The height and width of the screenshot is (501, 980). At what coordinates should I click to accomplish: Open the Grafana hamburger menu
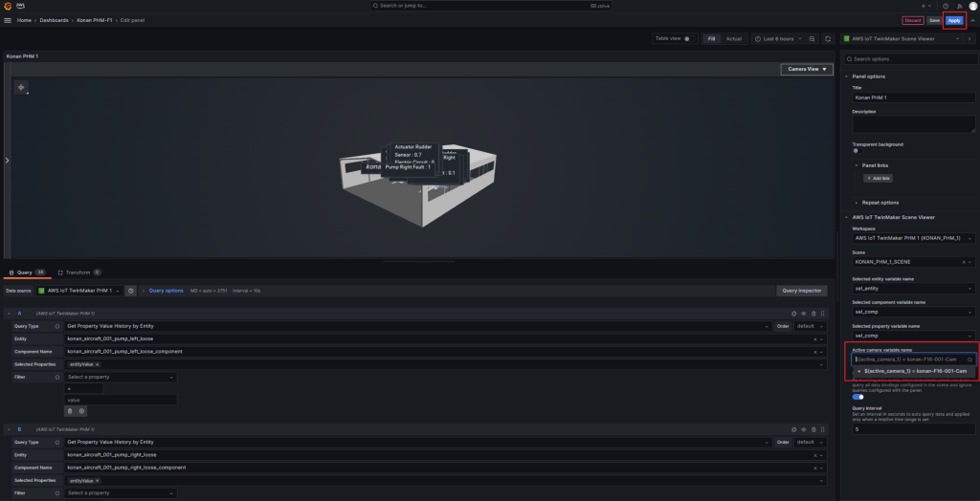coord(8,21)
